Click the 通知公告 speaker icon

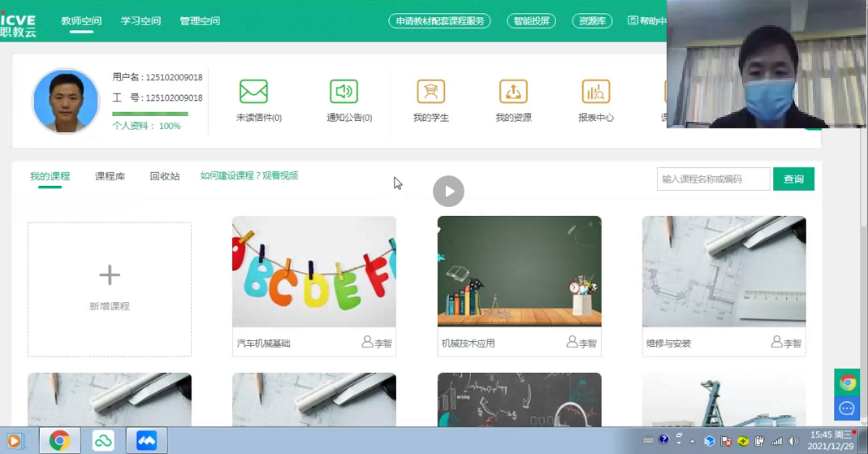coord(343,92)
